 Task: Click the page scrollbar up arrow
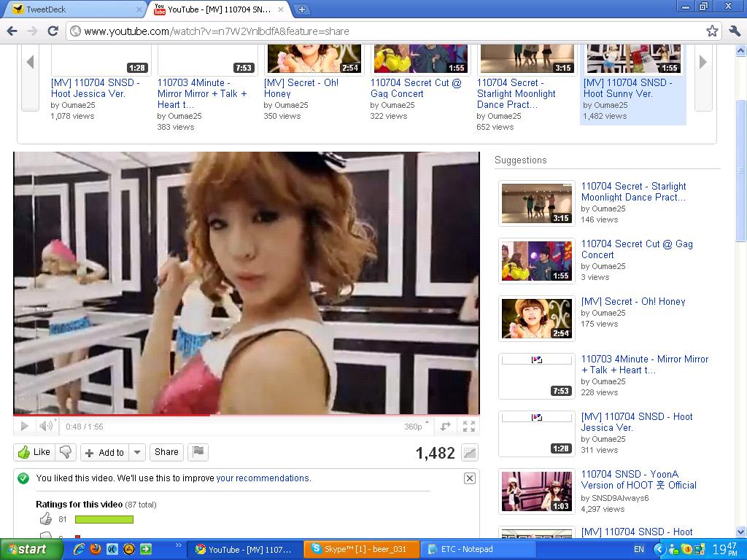coord(741,50)
